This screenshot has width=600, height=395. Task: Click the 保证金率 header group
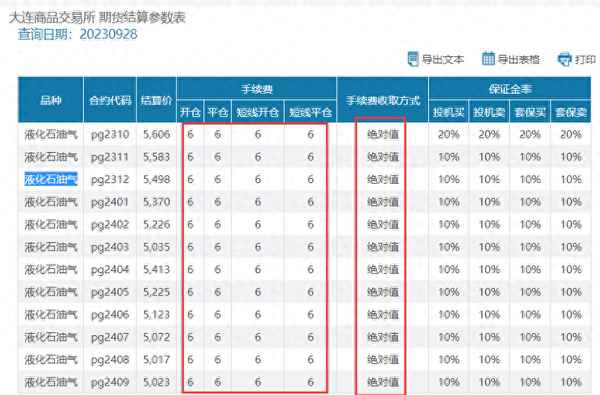point(510,89)
